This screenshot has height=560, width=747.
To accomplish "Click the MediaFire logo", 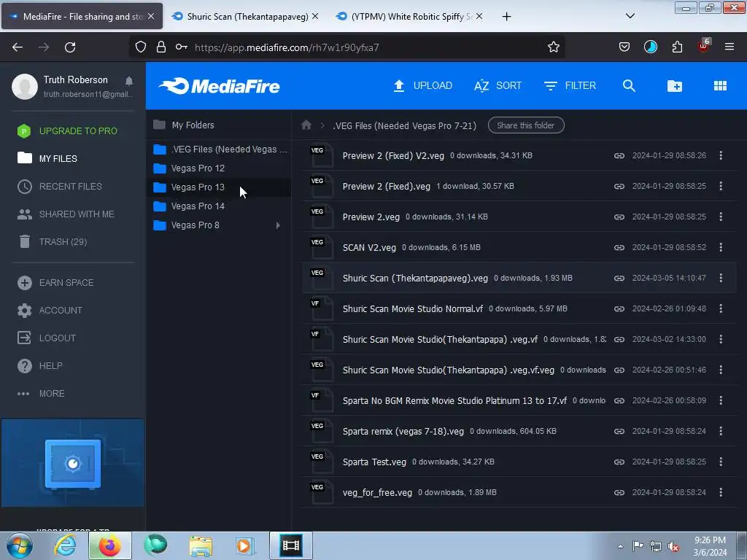I will point(220,86).
